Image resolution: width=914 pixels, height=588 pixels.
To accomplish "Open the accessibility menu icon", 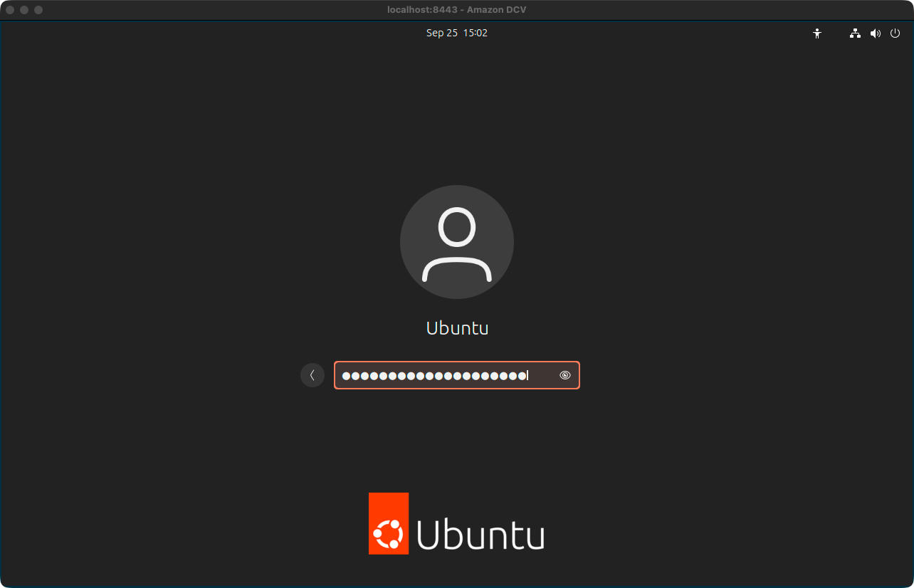I will (817, 33).
